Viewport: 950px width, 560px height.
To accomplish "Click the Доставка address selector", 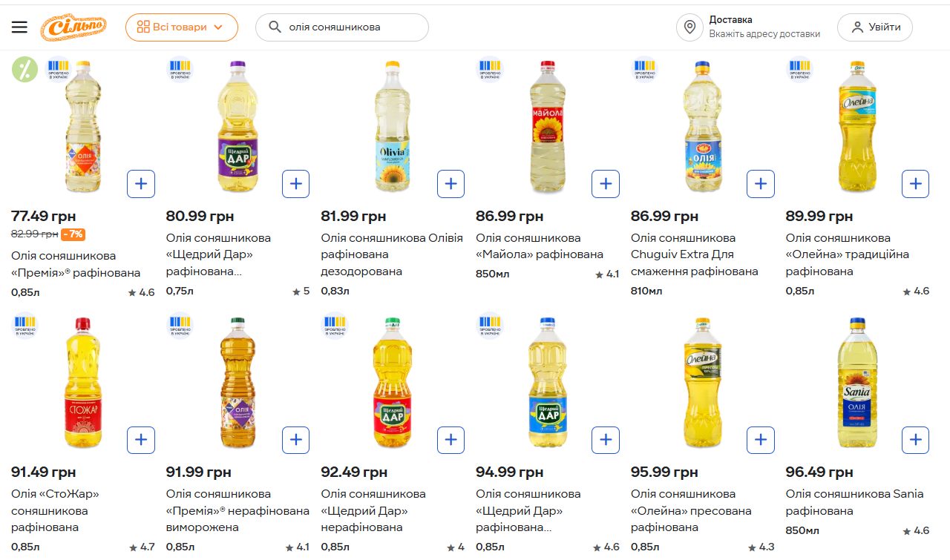I will pyautogui.click(x=764, y=27).
